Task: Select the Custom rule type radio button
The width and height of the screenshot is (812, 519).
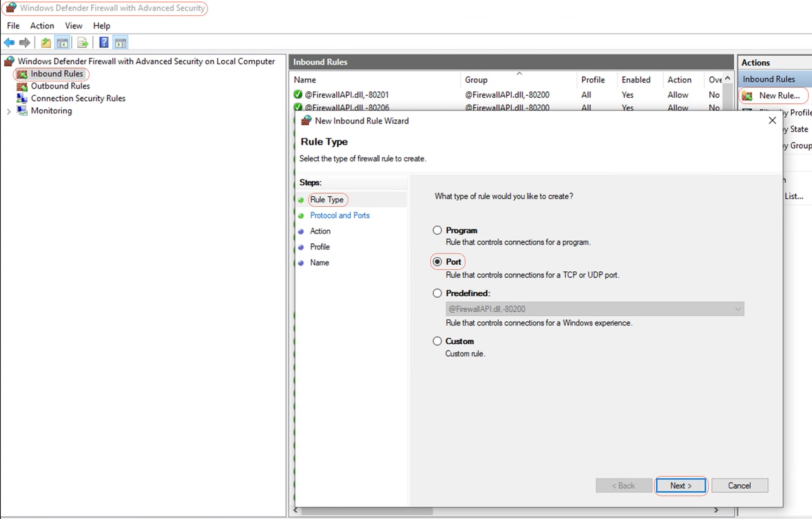Action: coord(437,341)
